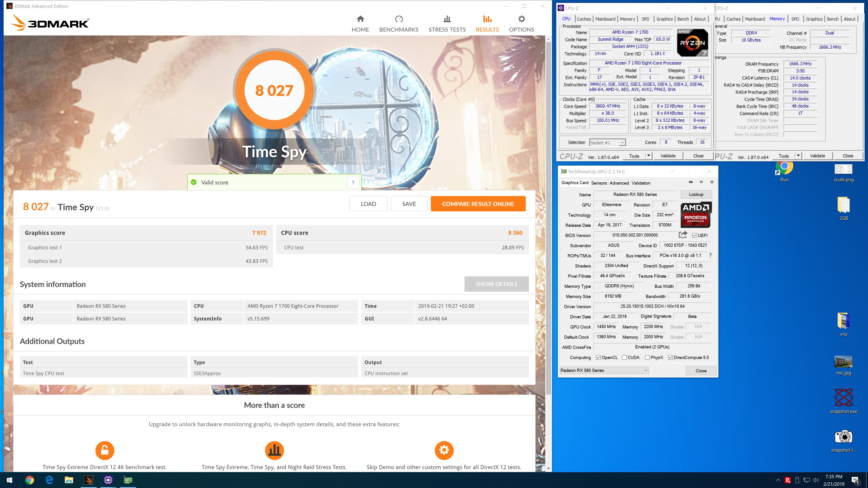Open Chrome from the taskbar
Viewport: 868px width, 488px height.
[30, 480]
